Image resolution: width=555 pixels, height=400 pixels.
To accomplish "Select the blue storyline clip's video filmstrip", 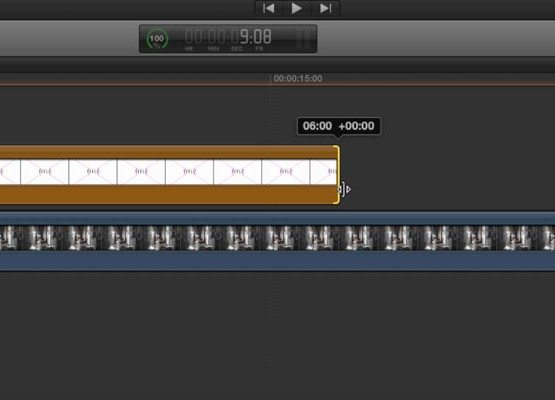I will coord(278,238).
